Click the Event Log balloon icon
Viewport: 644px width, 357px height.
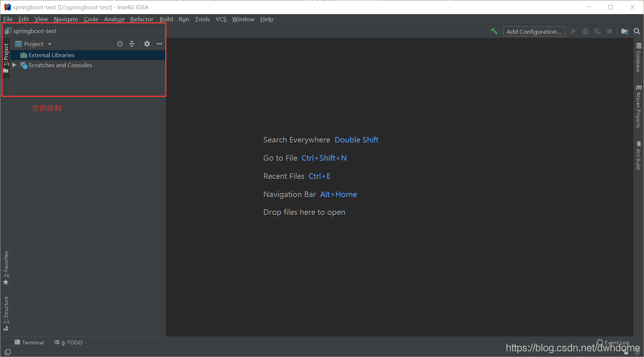coord(600,342)
